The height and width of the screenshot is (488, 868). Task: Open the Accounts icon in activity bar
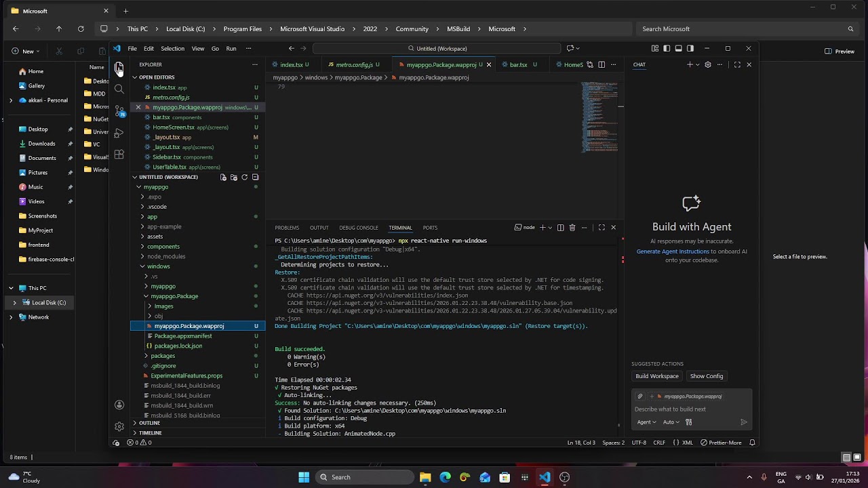[x=119, y=405]
